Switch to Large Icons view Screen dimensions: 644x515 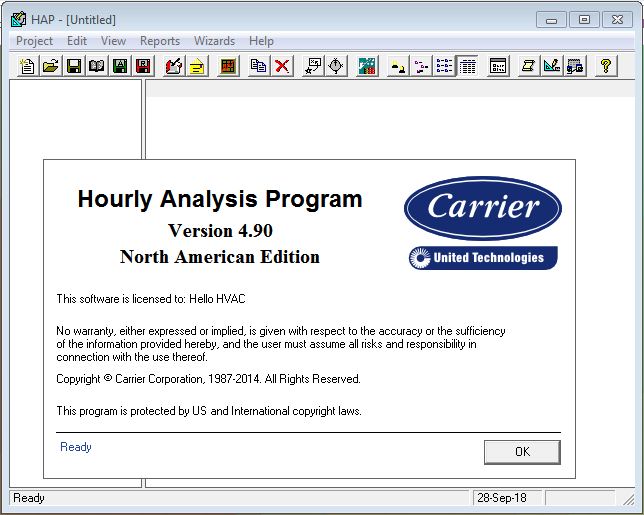(398, 66)
